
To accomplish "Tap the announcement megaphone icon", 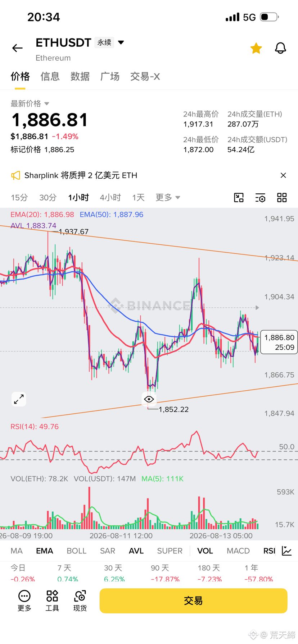I will tap(15, 175).
